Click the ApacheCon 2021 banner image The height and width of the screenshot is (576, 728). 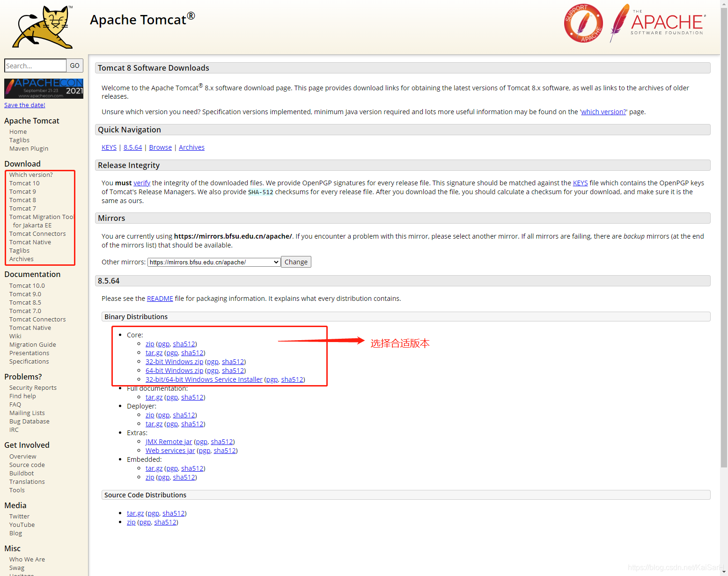click(x=44, y=88)
